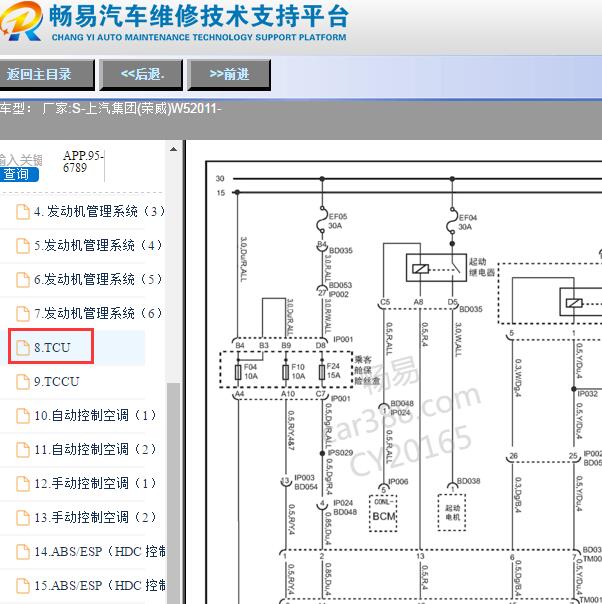The height and width of the screenshot is (604, 602).
Task: Click the APP.95-6789 text
Action: coord(83,161)
